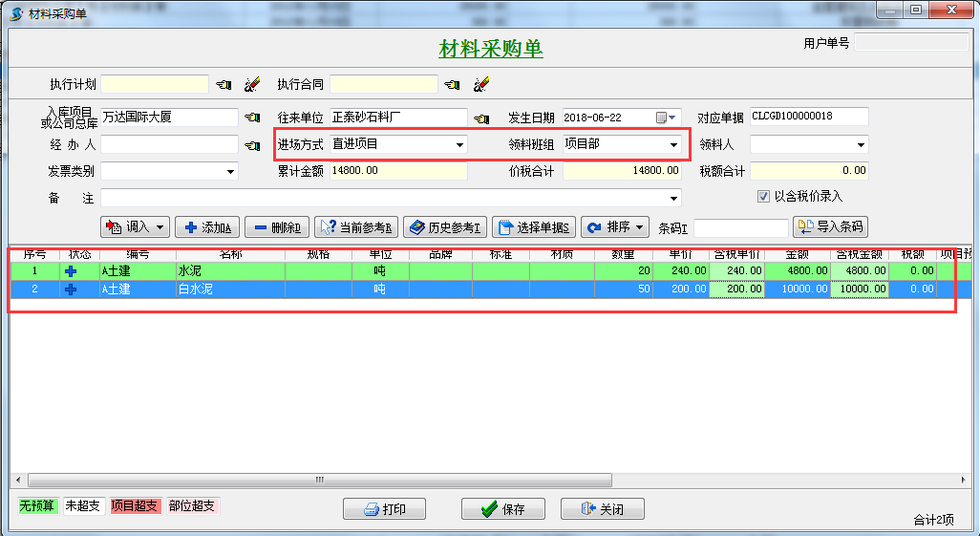980x536 pixels.
Task: Click the plus status icon in row 1
Action: click(70, 271)
